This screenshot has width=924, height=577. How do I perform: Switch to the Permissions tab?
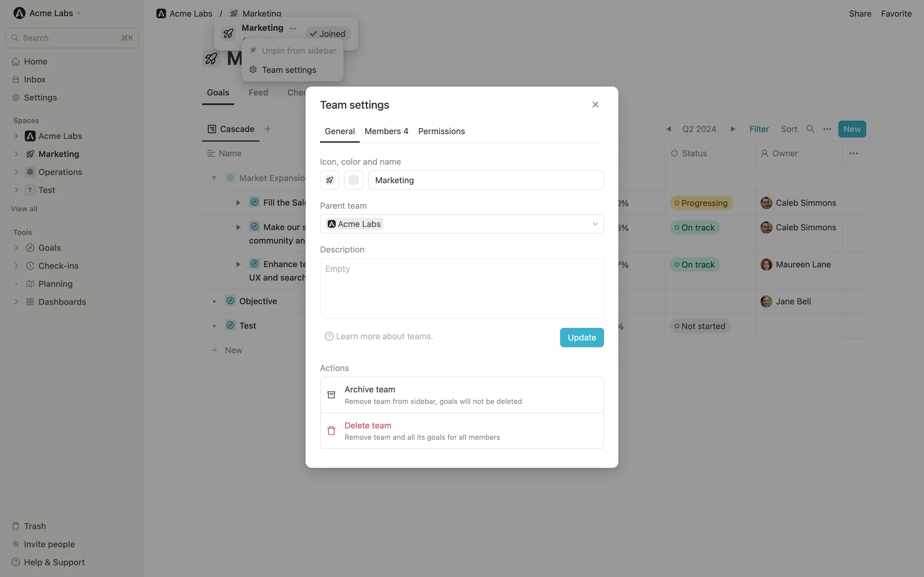(441, 131)
